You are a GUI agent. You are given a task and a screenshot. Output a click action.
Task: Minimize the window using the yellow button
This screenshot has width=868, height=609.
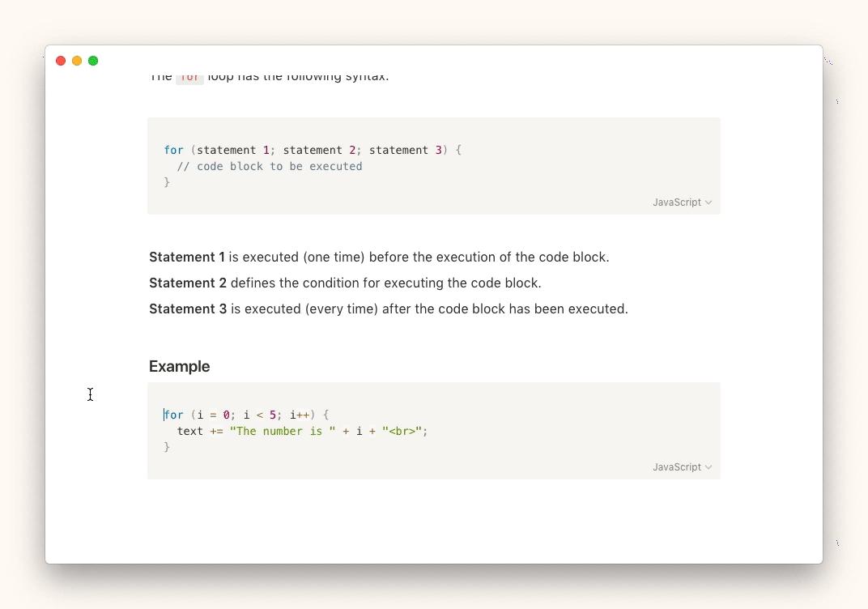(77, 61)
